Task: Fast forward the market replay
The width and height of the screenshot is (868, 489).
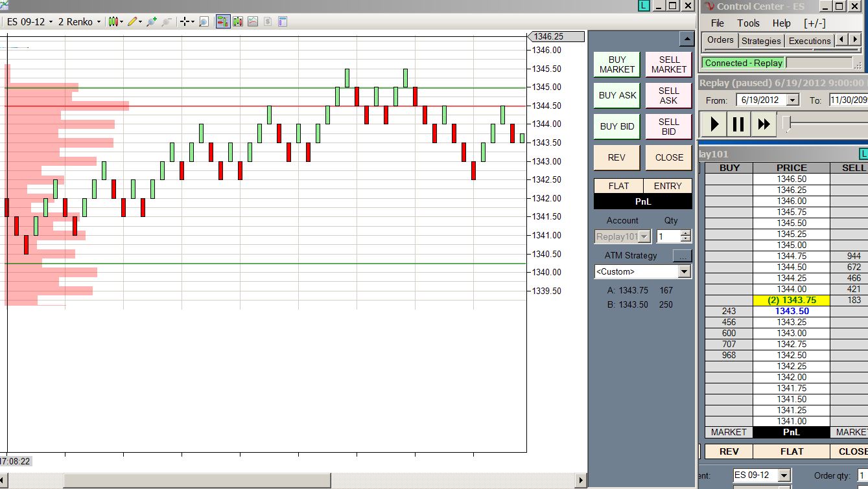Action: [x=764, y=124]
